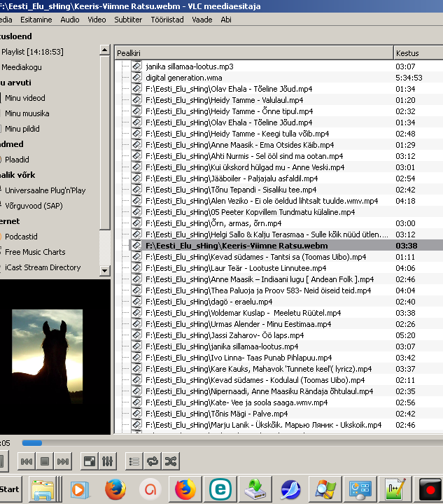This screenshot has height=504, width=443.
Task: Sort playlist by Pealkiri column header
Action: pos(252,53)
